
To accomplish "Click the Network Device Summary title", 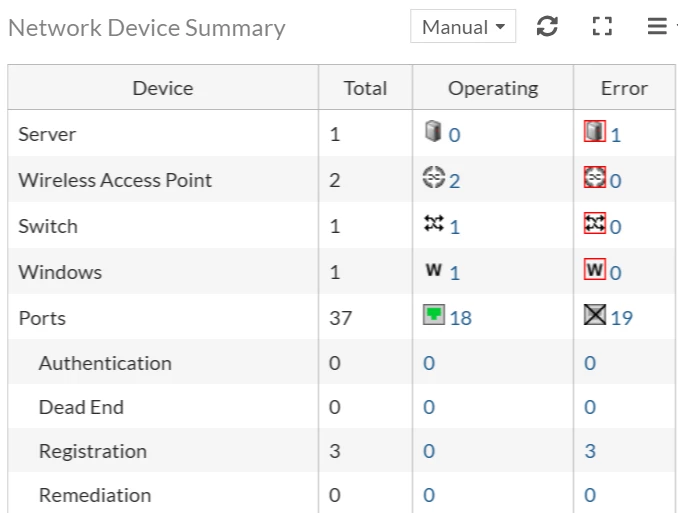I will [147, 28].
